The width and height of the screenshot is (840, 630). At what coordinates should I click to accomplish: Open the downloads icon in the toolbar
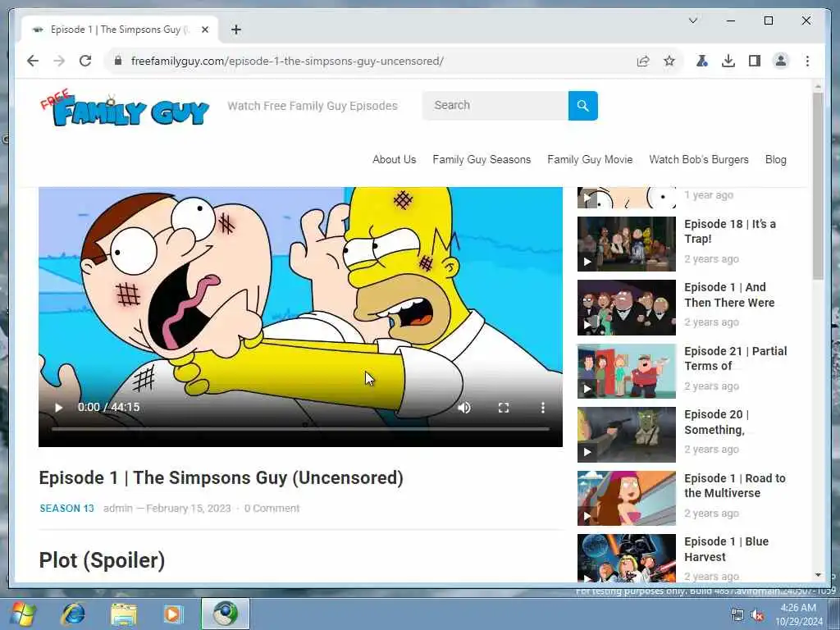click(x=728, y=61)
